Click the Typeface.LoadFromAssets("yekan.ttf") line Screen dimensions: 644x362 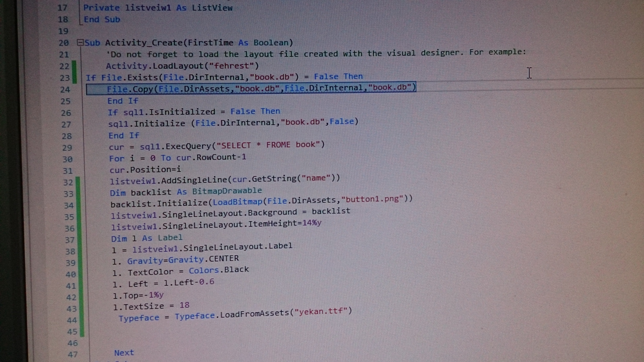point(235,315)
